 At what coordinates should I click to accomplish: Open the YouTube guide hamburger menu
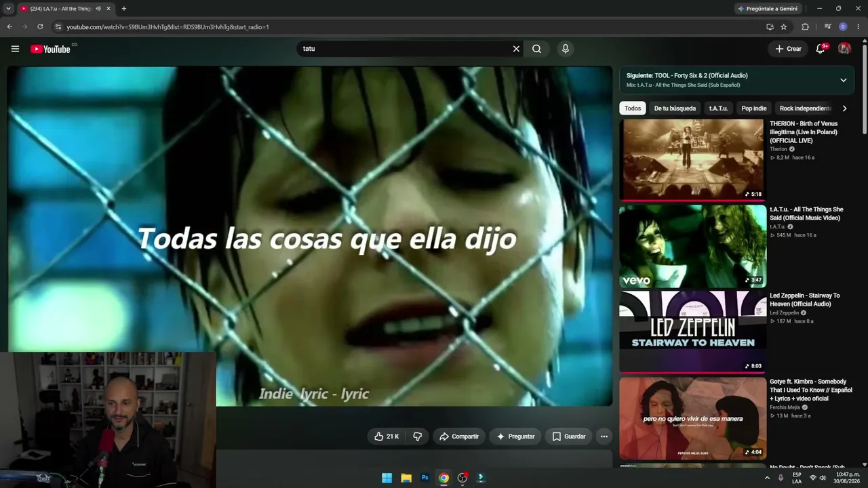click(x=15, y=49)
